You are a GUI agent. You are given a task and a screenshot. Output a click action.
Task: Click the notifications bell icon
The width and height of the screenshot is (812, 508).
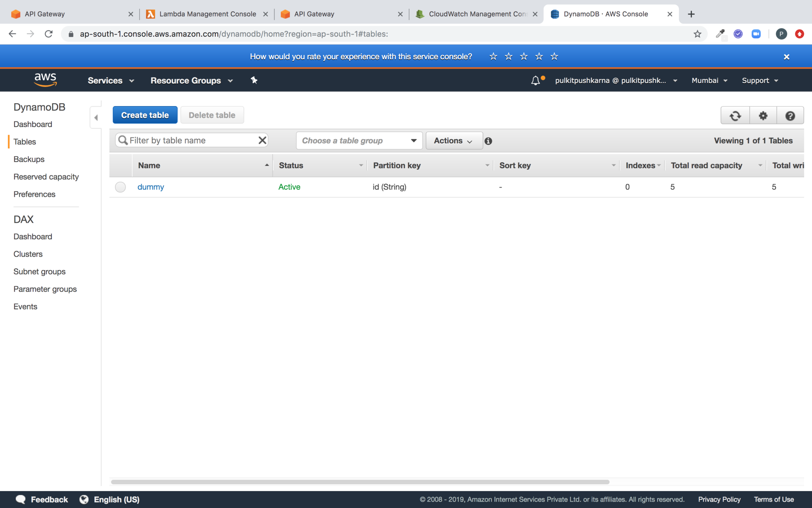(x=535, y=81)
